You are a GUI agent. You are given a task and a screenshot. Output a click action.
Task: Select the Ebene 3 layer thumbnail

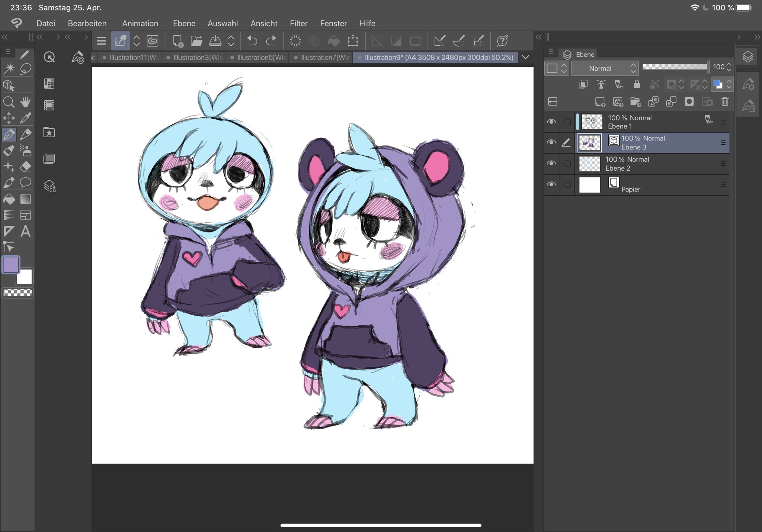tap(589, 143)
